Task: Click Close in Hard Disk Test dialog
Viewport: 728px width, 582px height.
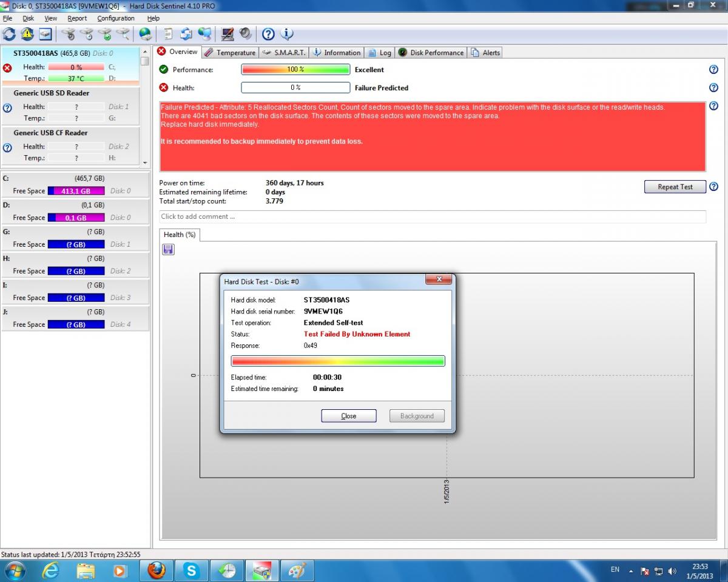Action: pyautogui.click(x=349, y=416)
